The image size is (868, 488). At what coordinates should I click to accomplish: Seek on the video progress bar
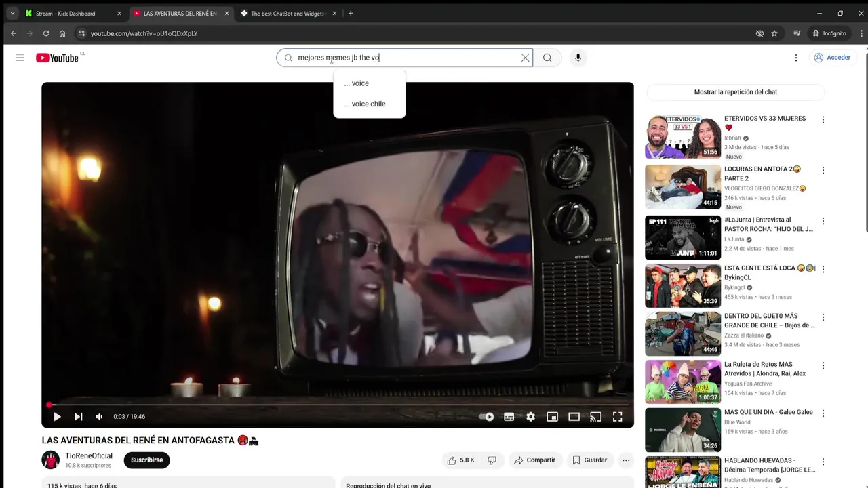[338, 405]
